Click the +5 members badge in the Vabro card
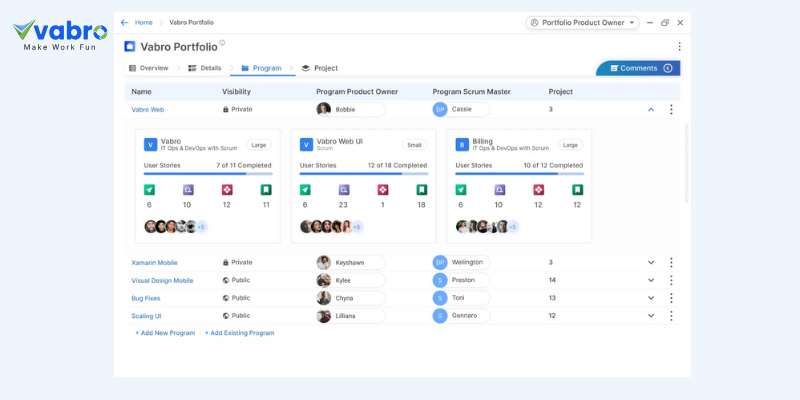Image resolution: width=800 pixels, height=400 pixels. tap(202, 227)
